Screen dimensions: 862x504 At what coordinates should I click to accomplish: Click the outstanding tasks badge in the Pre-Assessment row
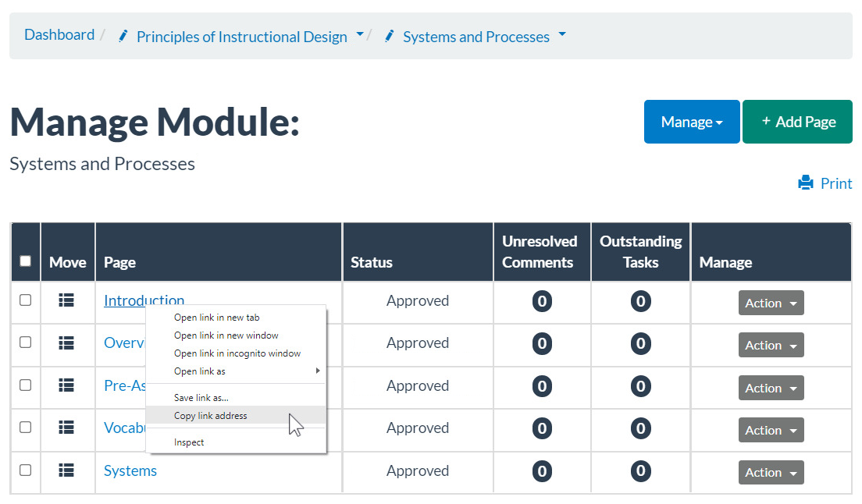[x=640, y=386]
